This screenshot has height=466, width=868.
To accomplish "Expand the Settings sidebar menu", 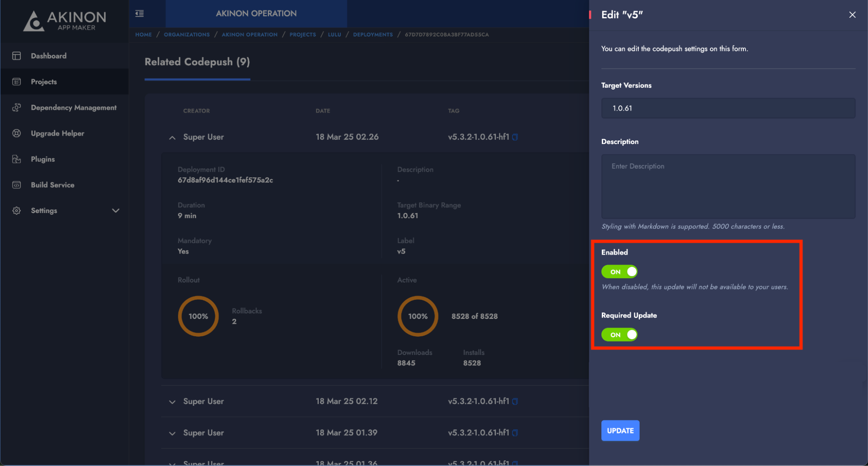I will (116, 210).
